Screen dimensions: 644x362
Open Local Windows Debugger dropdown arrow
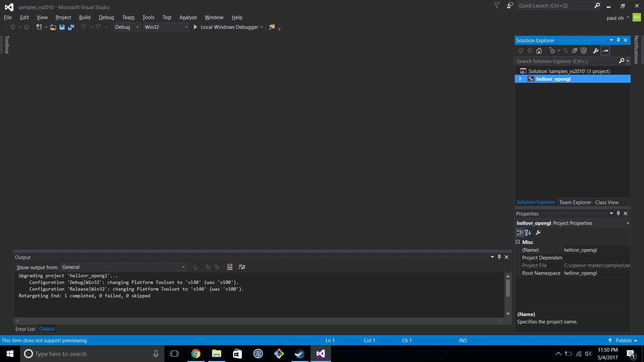pos(262,27)
